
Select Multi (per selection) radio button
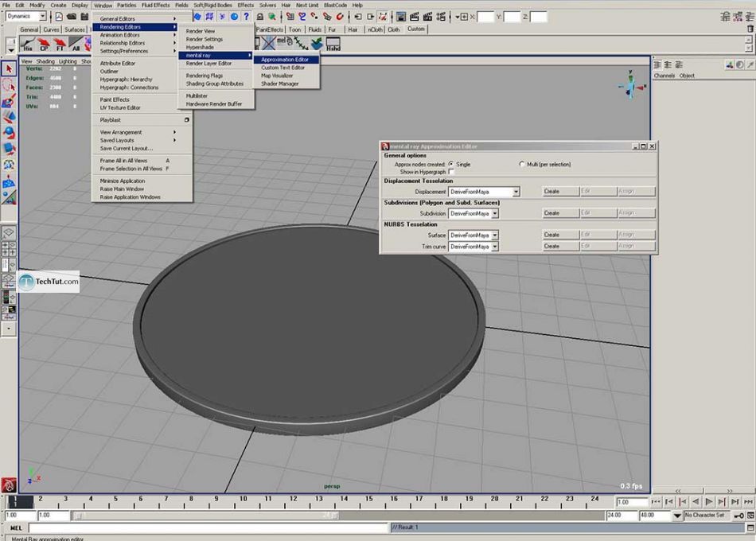click(x=522, y=164)
